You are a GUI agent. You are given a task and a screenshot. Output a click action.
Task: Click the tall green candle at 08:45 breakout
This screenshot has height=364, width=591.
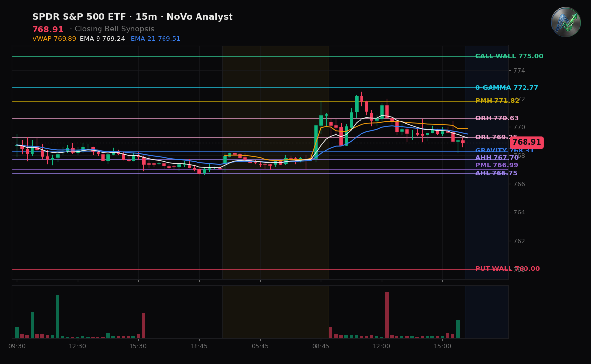pos(316,142)
